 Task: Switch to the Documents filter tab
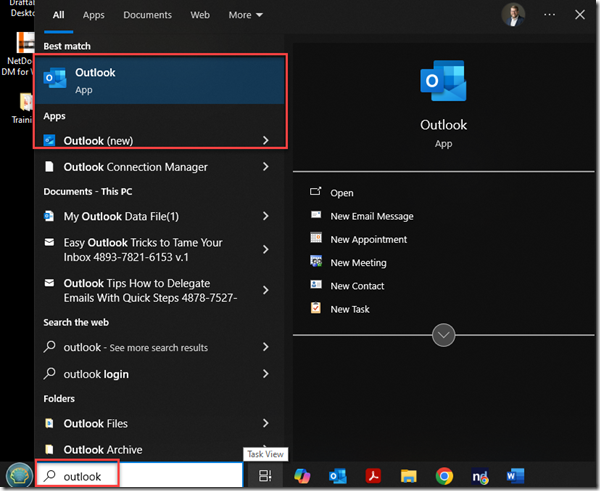[x=147, y=15]
